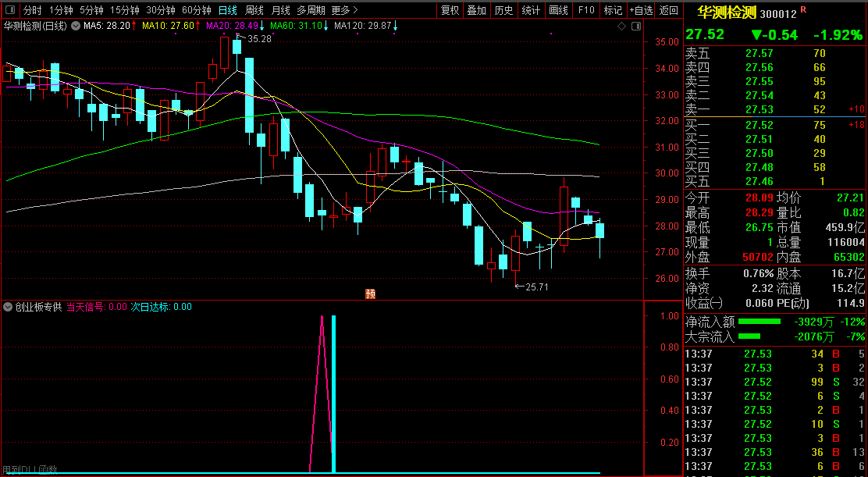This screenshot has width=868, height=477.
Task: Select the 卖二 27.54 row
Action: [776, 96]
